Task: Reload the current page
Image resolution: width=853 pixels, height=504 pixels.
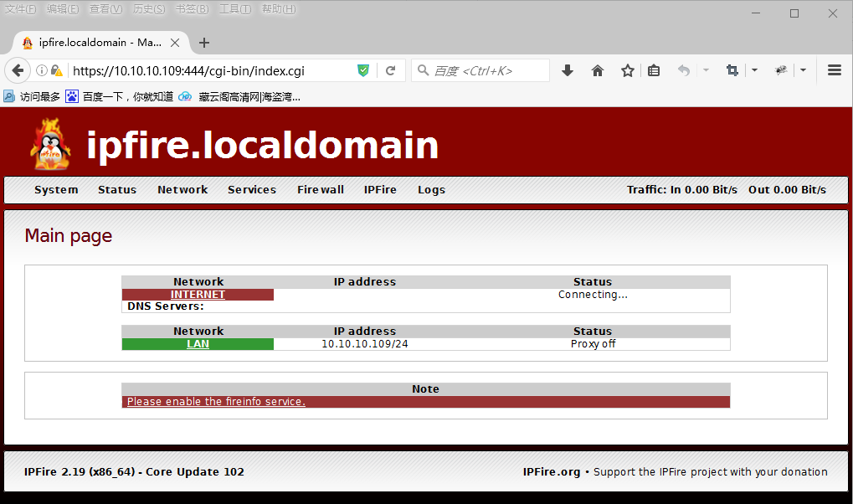Action: pos(390,70)
